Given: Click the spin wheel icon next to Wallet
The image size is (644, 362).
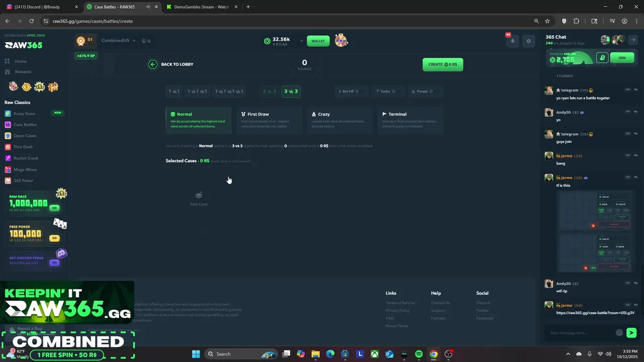Looking at the screenshot, I should (x=341, y=41).
